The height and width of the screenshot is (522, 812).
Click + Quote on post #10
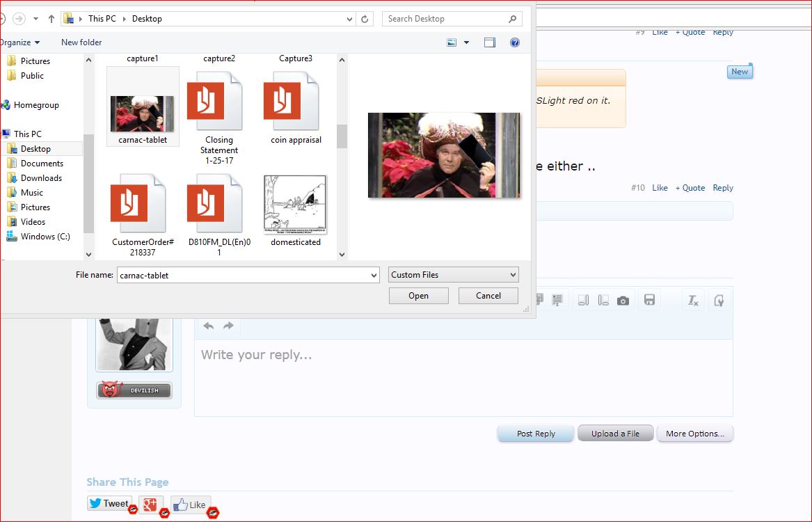(690, 188)
